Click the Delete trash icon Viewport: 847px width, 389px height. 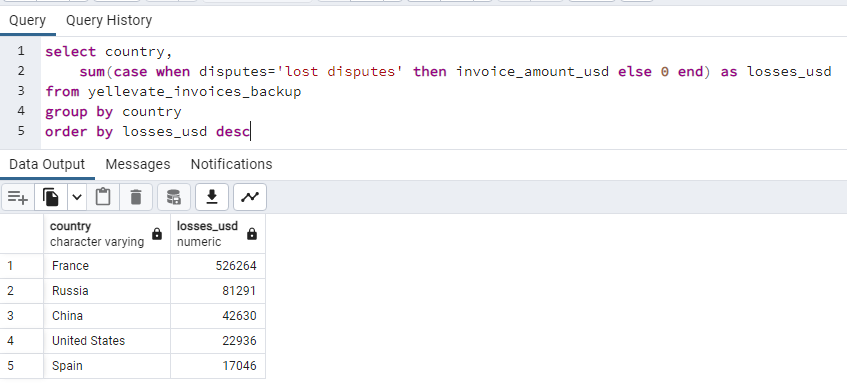click(136, 197)
